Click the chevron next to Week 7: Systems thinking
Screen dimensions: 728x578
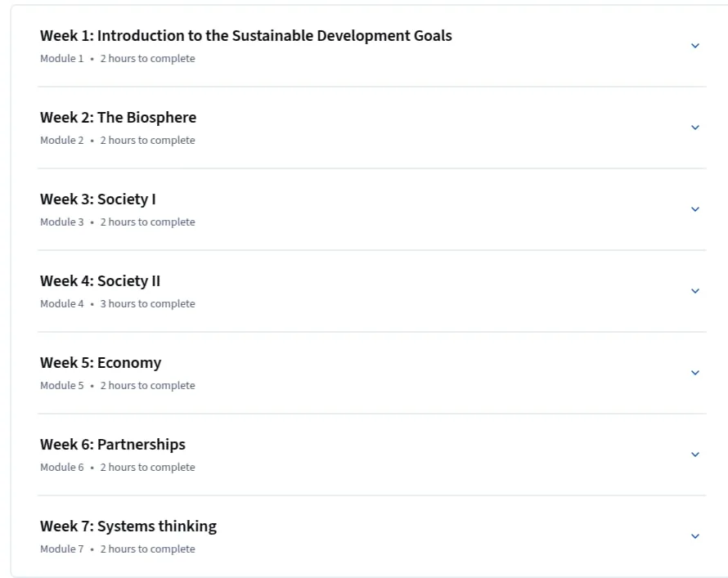click(x=695, y=535)
